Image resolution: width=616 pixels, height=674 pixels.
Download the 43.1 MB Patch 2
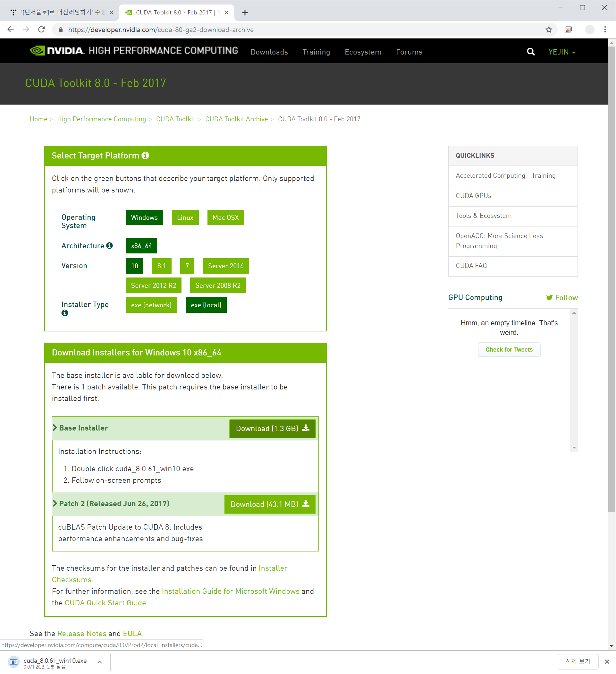[269, 504]
